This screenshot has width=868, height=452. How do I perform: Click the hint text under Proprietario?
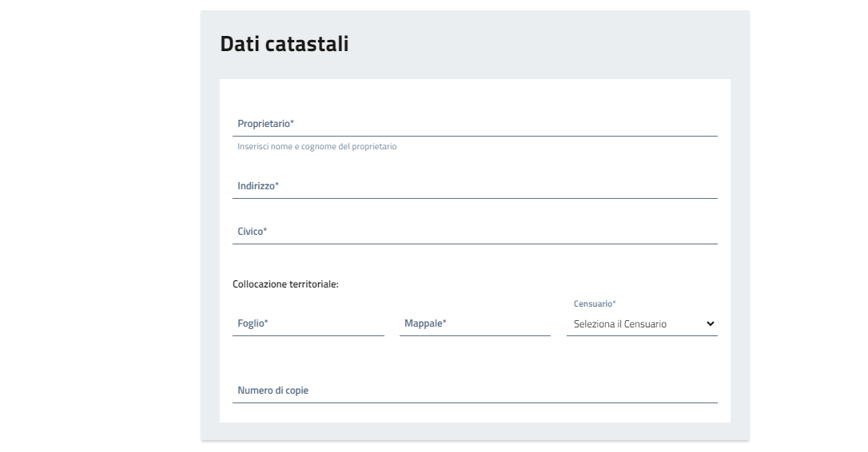[x=317, y=147]
